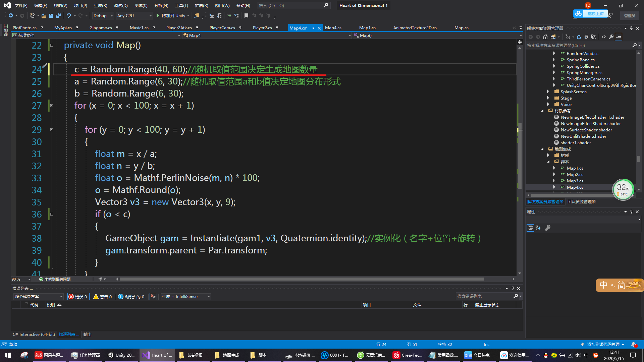Toggle the Messages 0 filter button

(x=131, y=297)
